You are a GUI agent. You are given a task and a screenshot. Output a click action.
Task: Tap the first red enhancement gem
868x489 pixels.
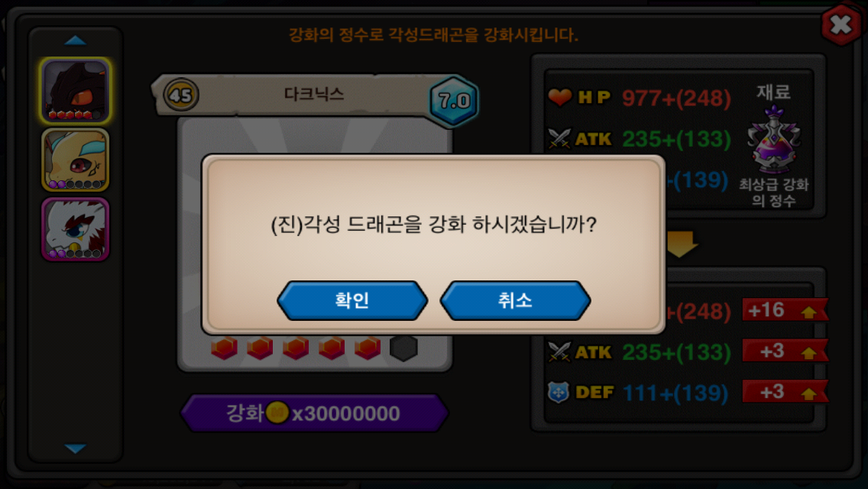tap(224, 348)
